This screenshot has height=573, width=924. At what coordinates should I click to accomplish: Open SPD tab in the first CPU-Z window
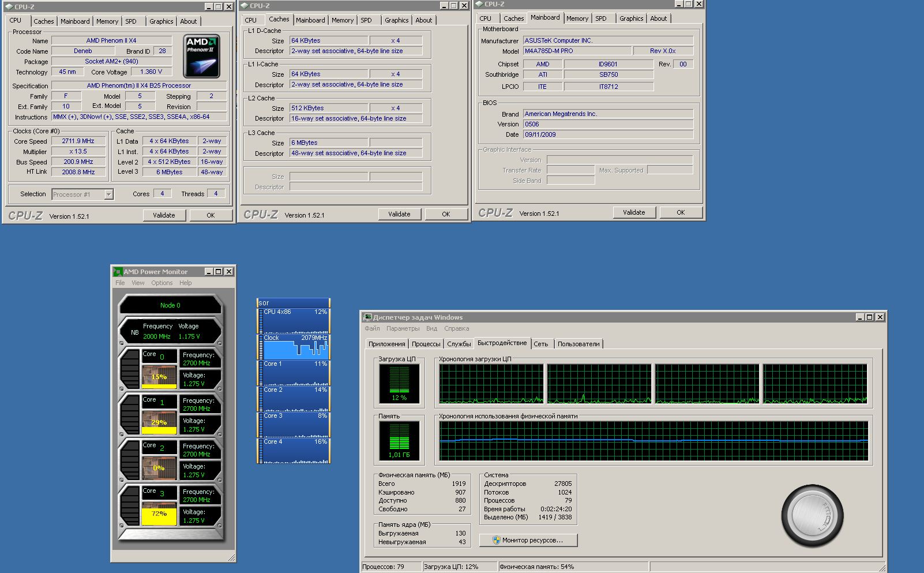coord(132,21)
